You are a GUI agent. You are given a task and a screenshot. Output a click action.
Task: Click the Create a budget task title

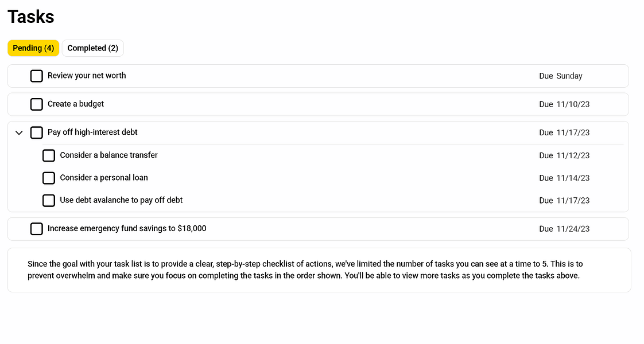(76, 104)
